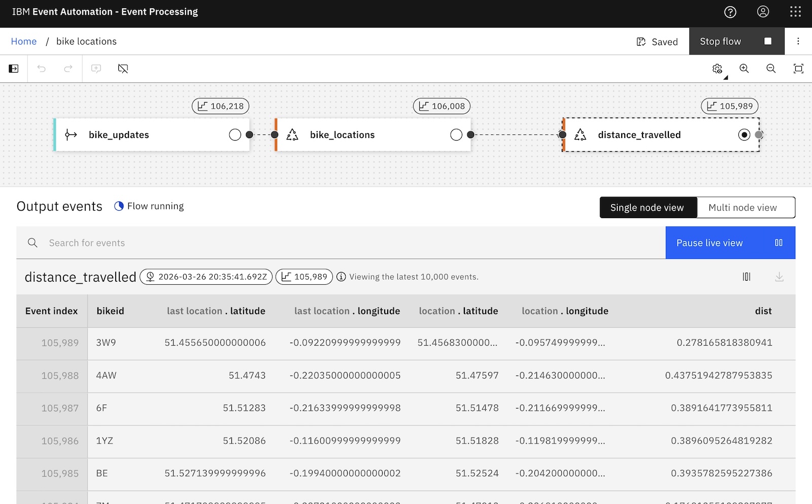Open the overflow menu beside Stop flow
This screenshot has width=812, height=504.
coord(798,42)
